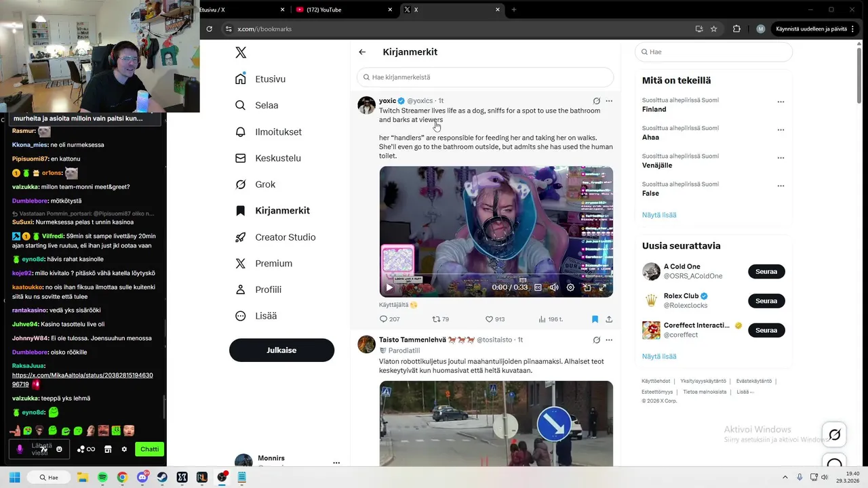Image resolution: width=868 pixels, height=488 pixels.
Task: Open options for the False trend
Action: 781,186
